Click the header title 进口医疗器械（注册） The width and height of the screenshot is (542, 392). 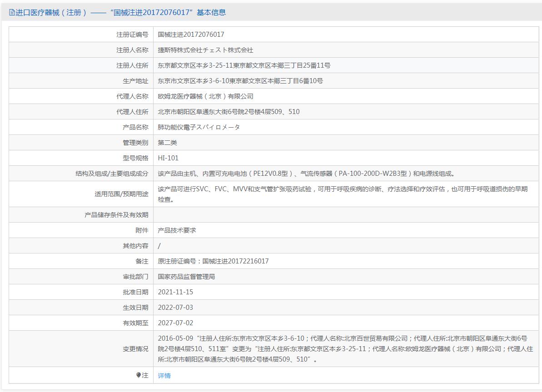pos(51,13)
